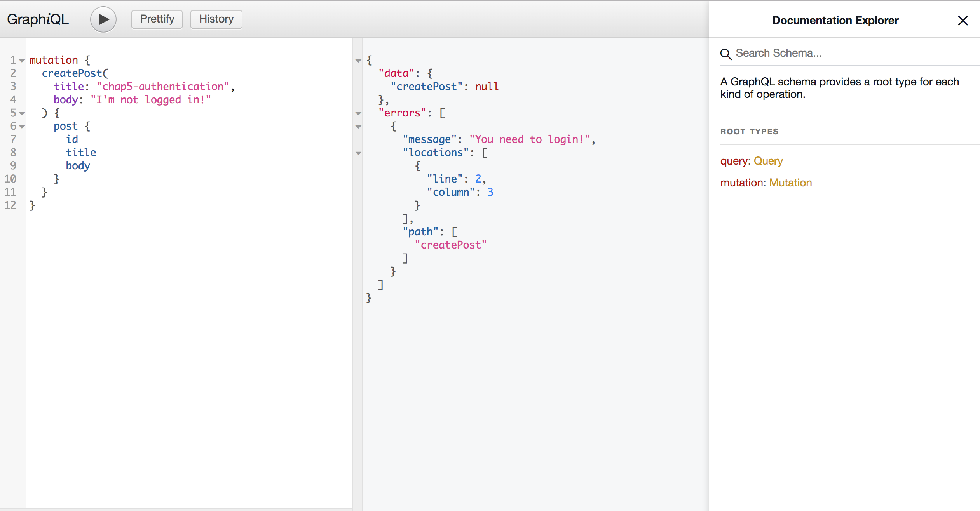This screenshot has height=511, width=980.
Task: Collapse the post block at line 6
Action: click(x=22, y=127)
